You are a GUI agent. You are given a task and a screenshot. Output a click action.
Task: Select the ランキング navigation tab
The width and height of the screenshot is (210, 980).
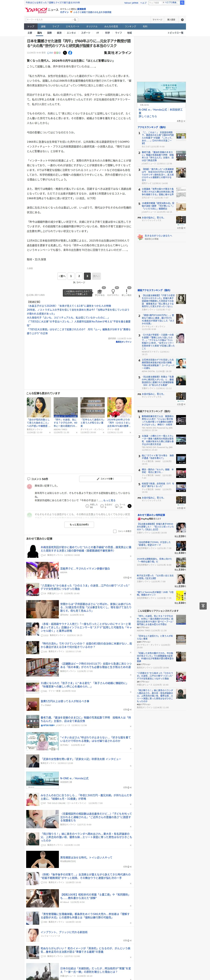130,27
